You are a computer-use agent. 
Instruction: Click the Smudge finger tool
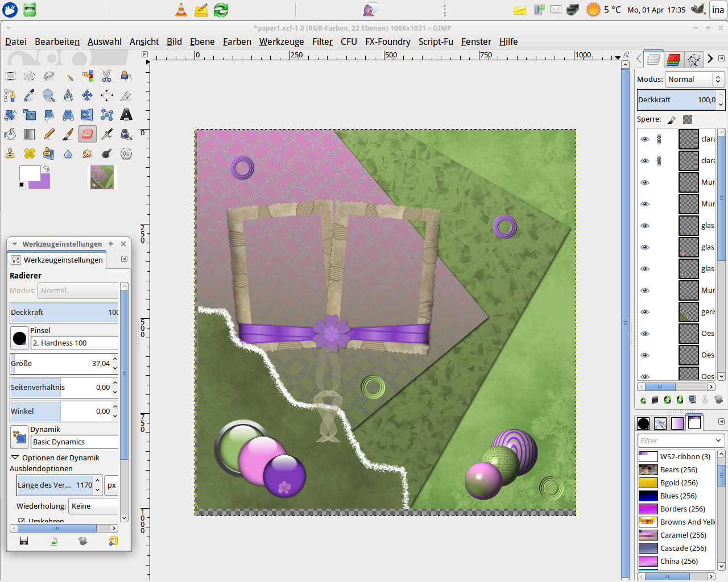pos(87,153)
